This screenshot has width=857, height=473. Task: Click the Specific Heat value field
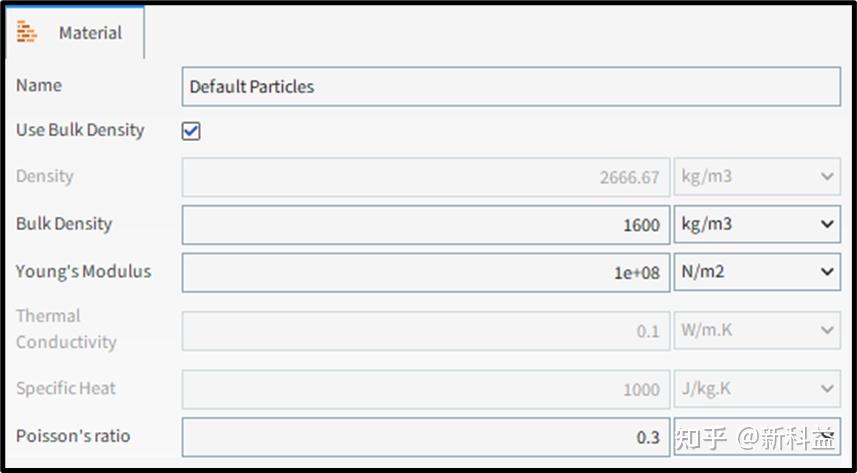point(425,389)
